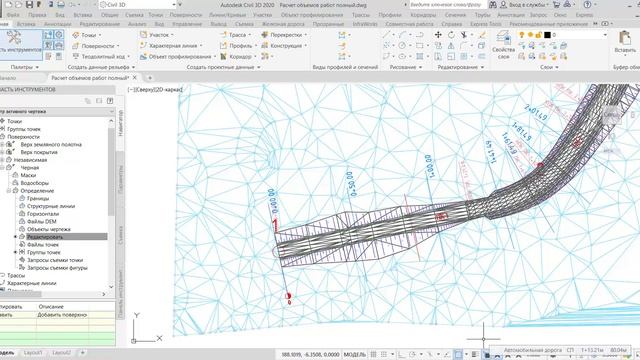640x360 pixels.
Task: Select the Rotate tool in Редактирование panel
Action: tap(451, 35)
